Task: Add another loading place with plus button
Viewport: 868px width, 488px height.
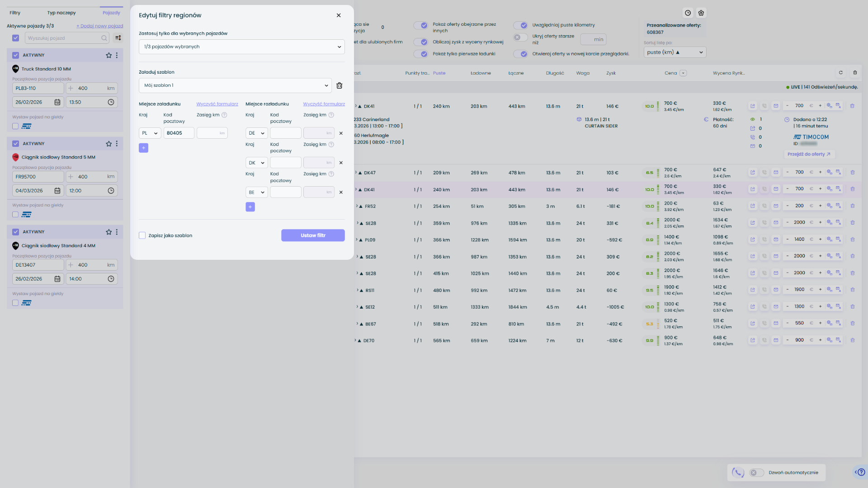Action: pyautogui.click(x=143, y=148)
